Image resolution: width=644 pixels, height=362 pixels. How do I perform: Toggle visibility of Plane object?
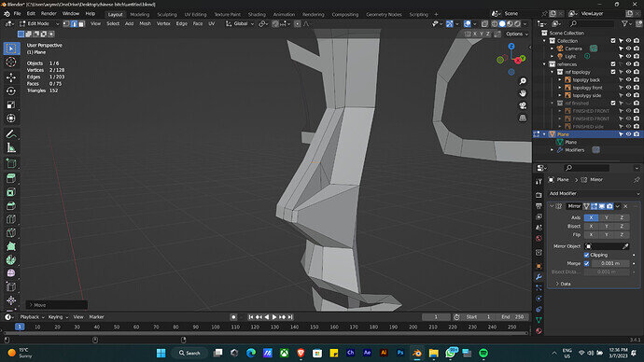click(628, 134)
